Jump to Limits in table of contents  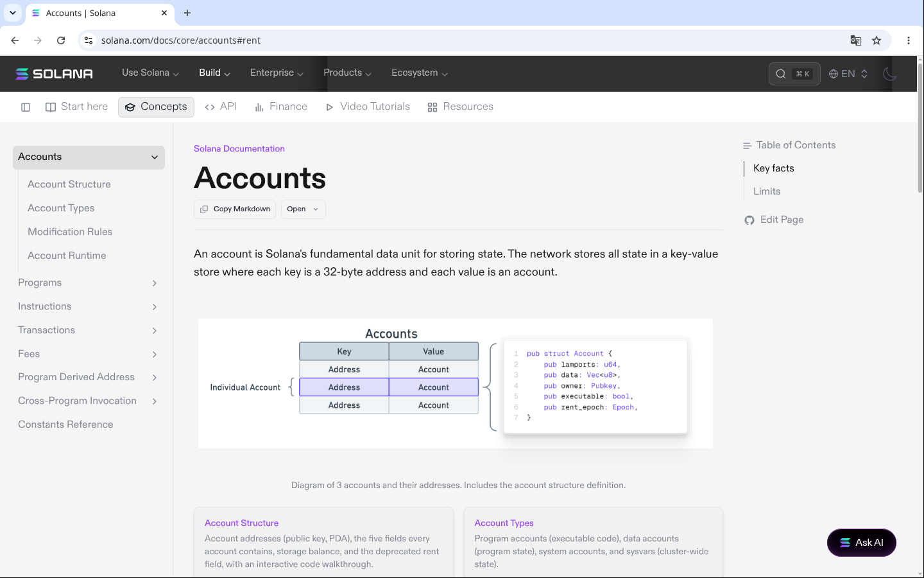[x=767, y=191]
